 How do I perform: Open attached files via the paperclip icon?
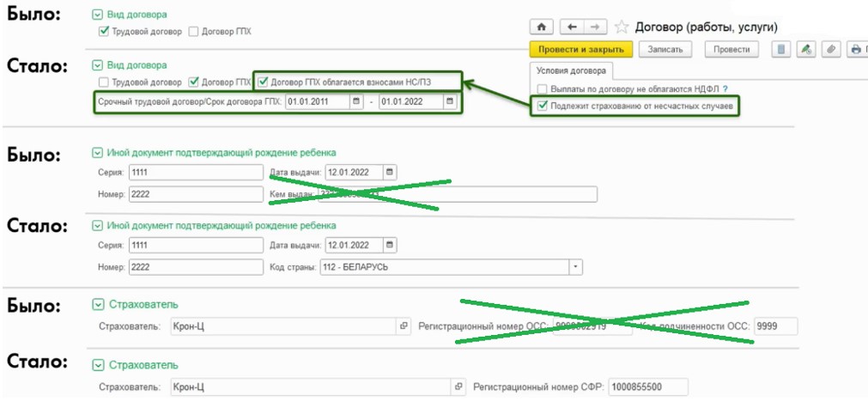(x=831, y=49)
